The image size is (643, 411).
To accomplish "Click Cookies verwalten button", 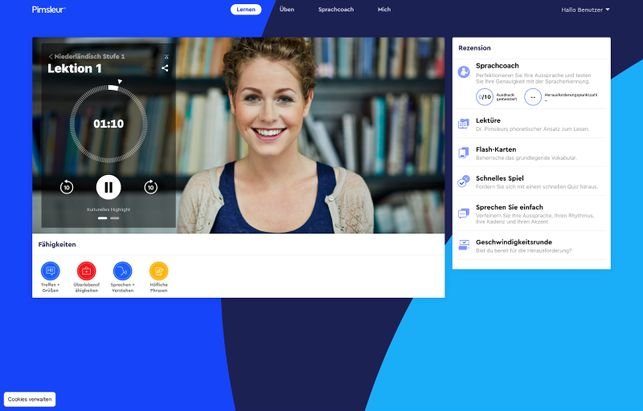I will tap(30, 400).
